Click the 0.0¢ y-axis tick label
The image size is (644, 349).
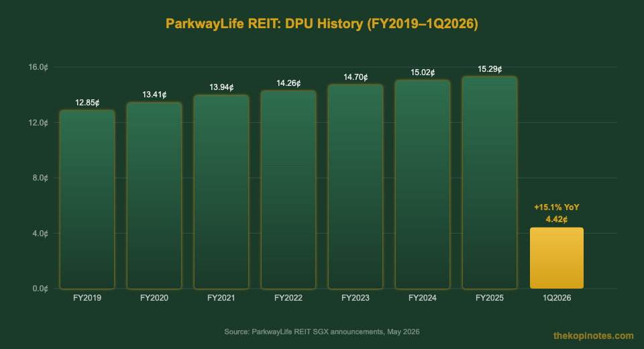click(40, 289)
